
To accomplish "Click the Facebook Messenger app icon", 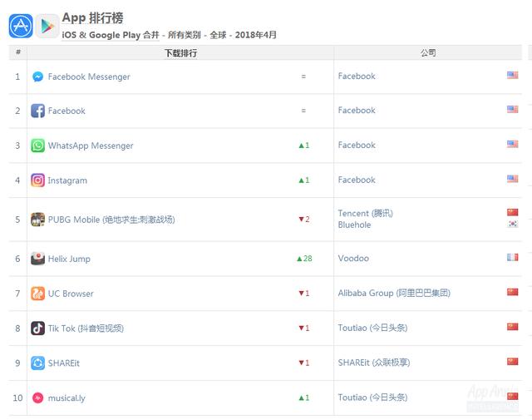I will [37, 77].
